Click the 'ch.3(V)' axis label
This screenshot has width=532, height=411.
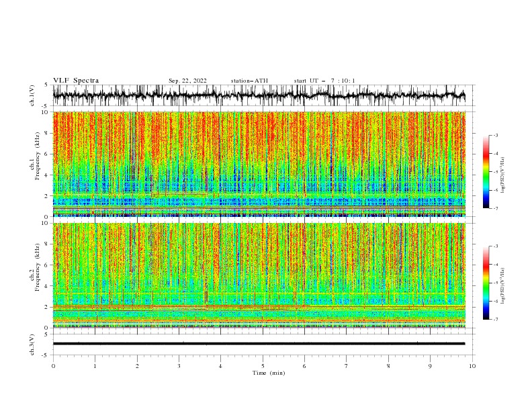pyautogui.click(x=32, y=345)
